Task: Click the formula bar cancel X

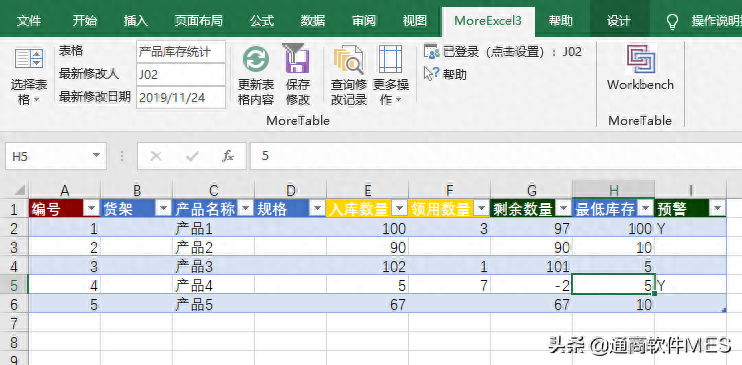Action: [156, 156]
